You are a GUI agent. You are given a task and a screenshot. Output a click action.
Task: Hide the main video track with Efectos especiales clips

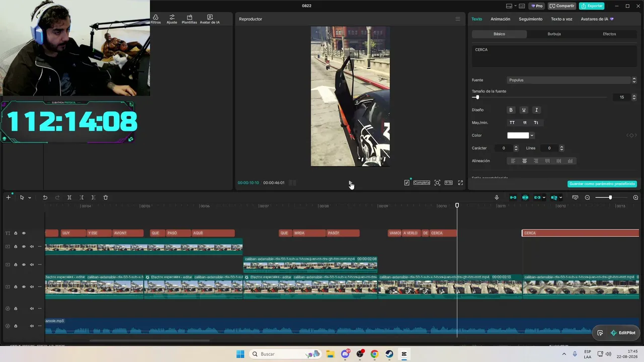coord(24,287)
